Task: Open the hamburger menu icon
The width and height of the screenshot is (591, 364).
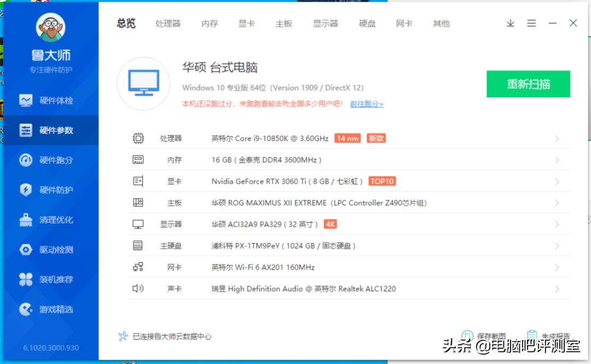Action: coord(531,23)
